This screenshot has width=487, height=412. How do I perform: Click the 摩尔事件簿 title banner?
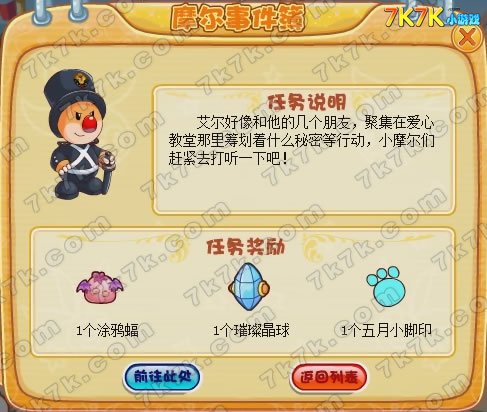tap(239, 18)
